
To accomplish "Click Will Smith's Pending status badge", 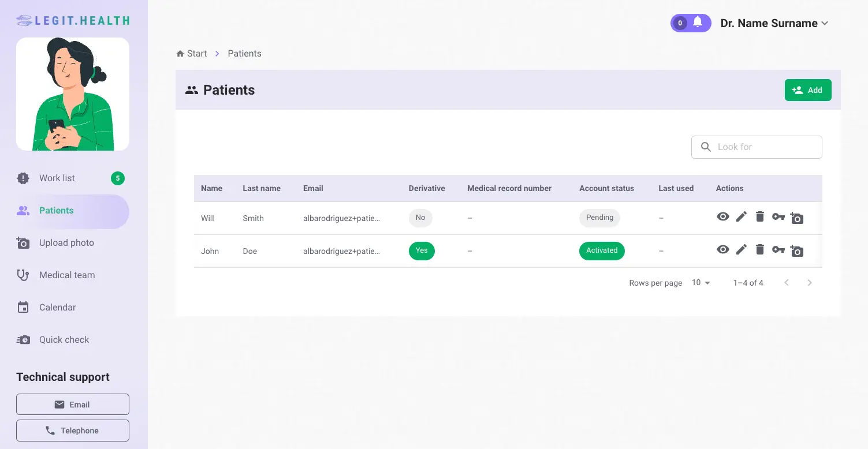I will 599,218.
